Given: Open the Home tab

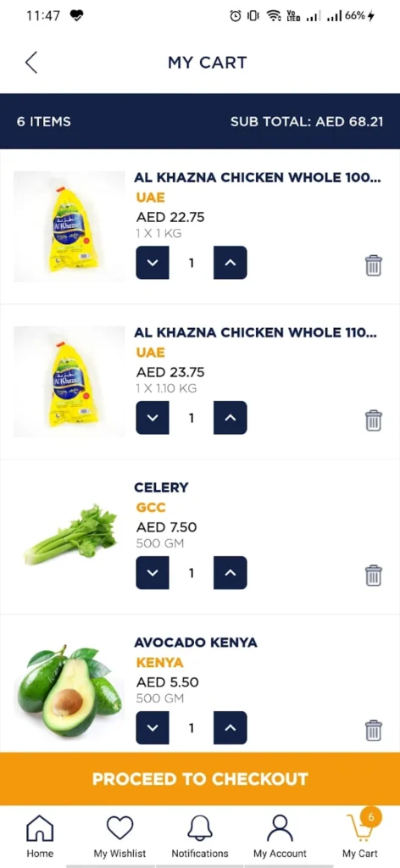Looking at the screenshot, I should tap(41, 836).
